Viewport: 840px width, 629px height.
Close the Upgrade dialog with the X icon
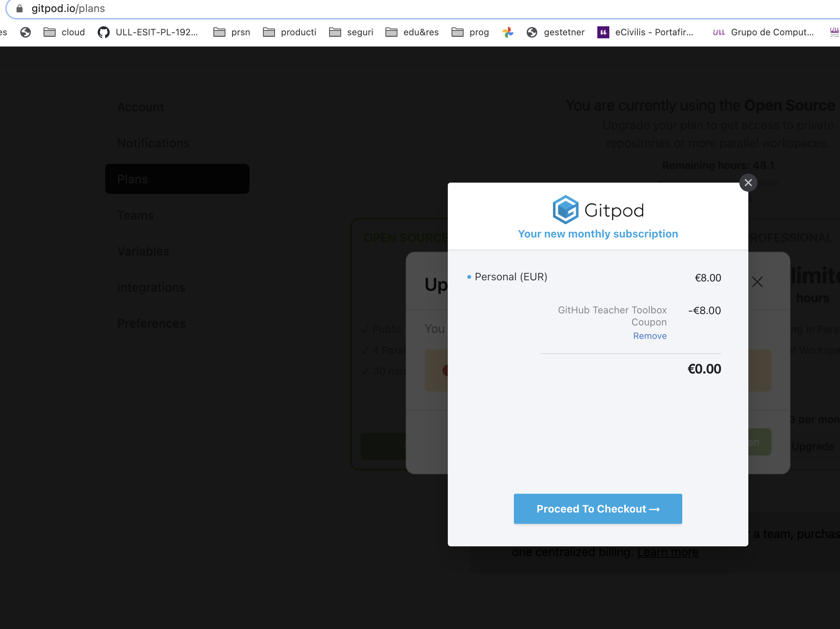tap(757, 282)
